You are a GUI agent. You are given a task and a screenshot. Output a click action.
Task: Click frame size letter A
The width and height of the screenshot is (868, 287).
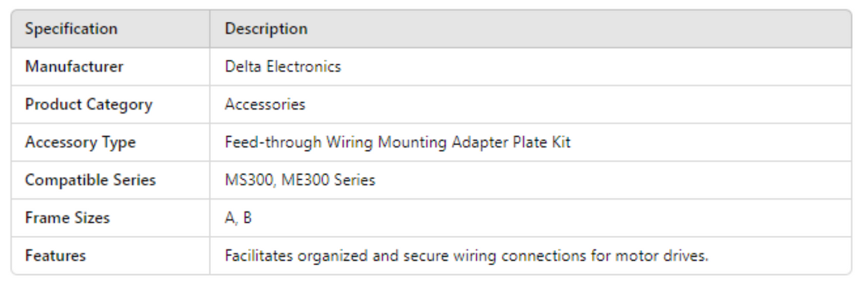(x=229, y=218)
